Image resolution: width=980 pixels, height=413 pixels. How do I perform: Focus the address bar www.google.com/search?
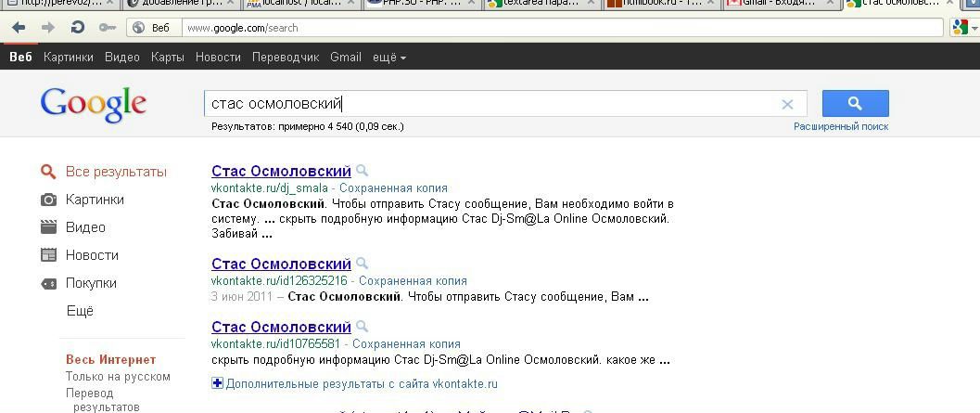point(563,28)
